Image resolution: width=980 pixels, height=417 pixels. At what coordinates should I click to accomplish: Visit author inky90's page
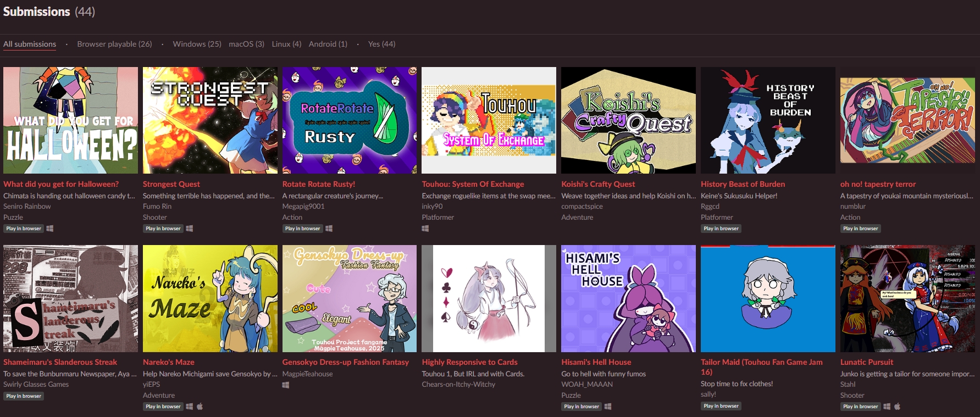pyautogui.click(x=432, y=207)
